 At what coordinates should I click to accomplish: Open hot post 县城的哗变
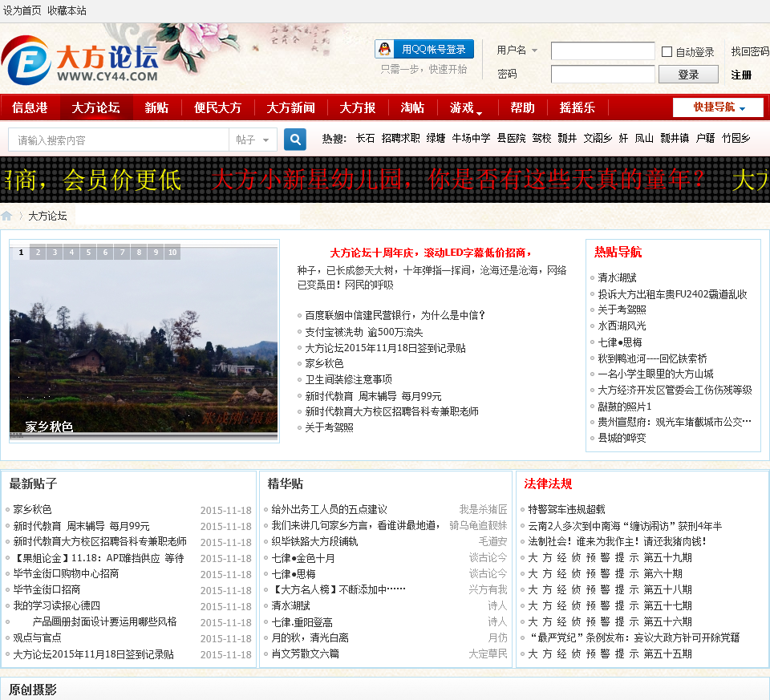click(622, 438)
